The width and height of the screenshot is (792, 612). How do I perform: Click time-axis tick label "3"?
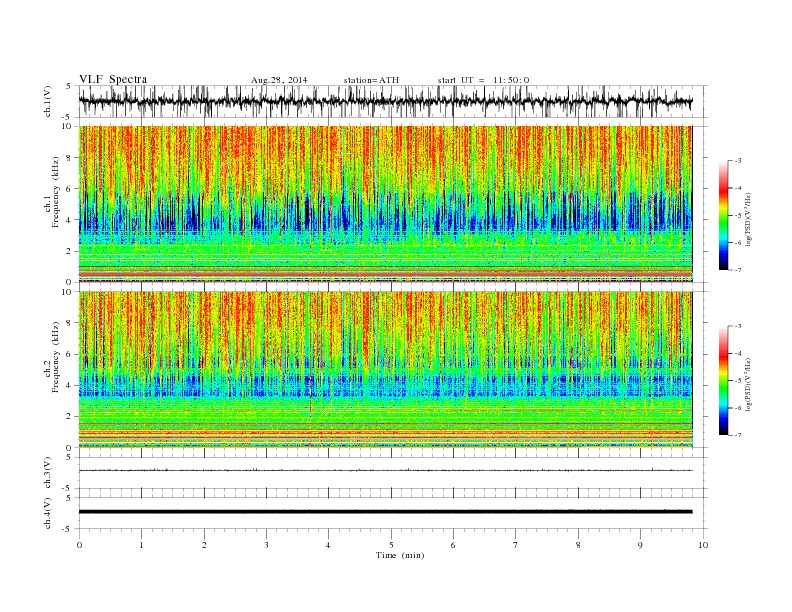pyautogui.click(x=266, y=545)
